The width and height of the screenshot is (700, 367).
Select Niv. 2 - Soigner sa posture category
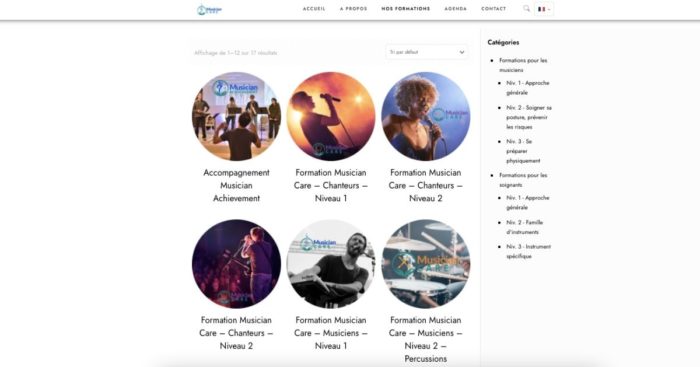click(x=529, y=117)
